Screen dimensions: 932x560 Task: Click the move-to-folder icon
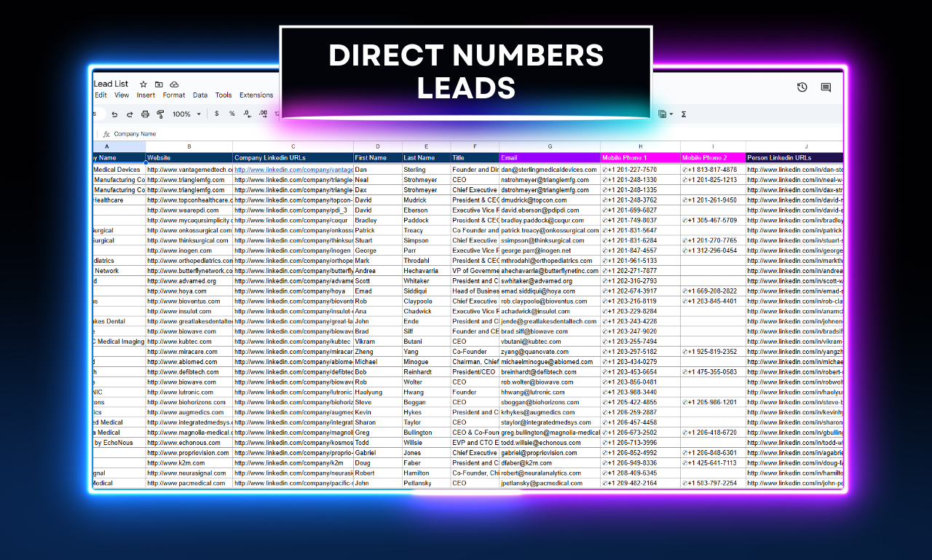159,84
